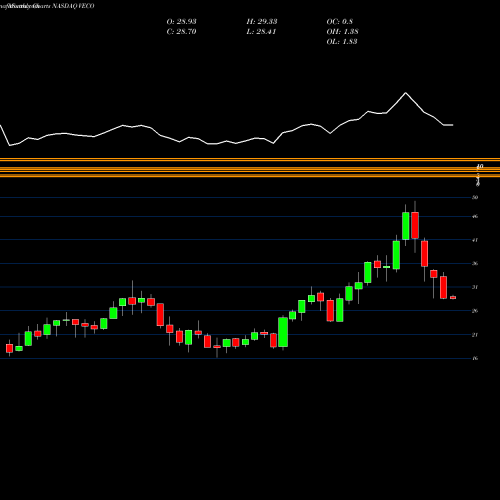Select the low price 'L: 28.41'

(x=261, y=31)
